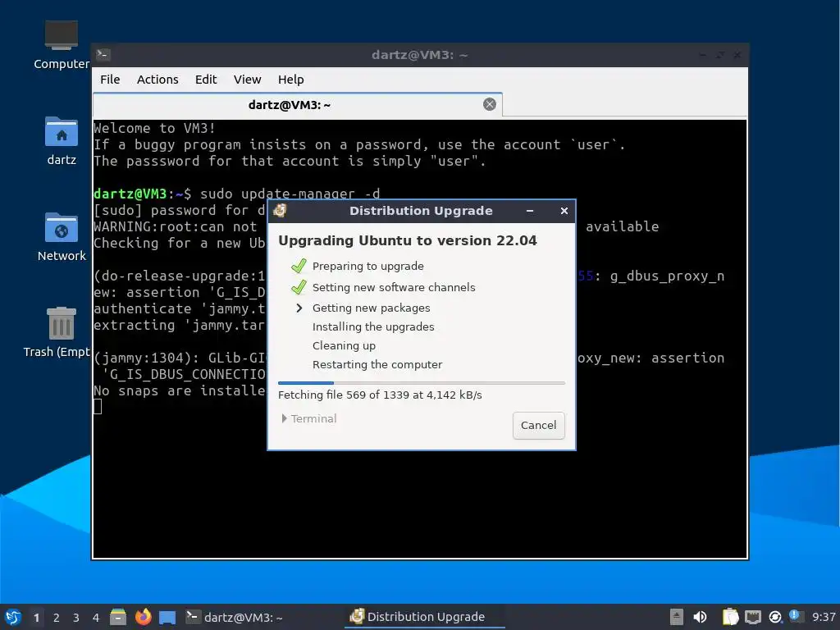Click the 'Upgrading Ubuntu to version 22.04' heading
The height and width of the screenshot is (630, 840).
coord(407,240)
